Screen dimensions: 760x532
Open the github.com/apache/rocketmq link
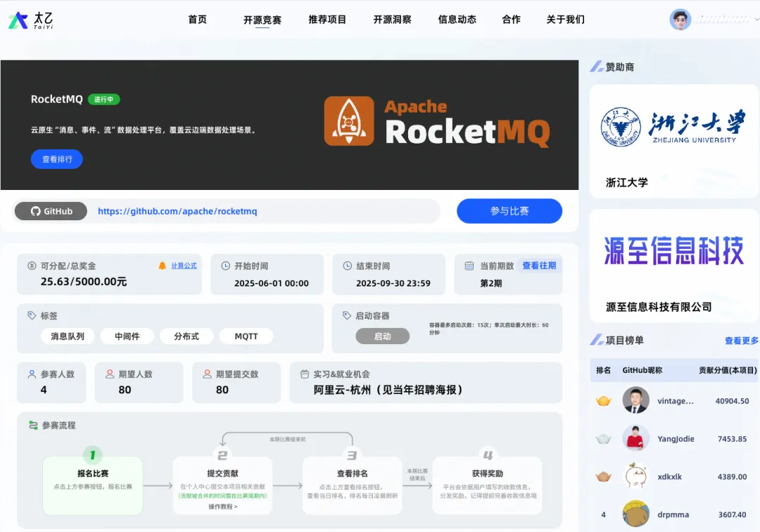[177, 211]
